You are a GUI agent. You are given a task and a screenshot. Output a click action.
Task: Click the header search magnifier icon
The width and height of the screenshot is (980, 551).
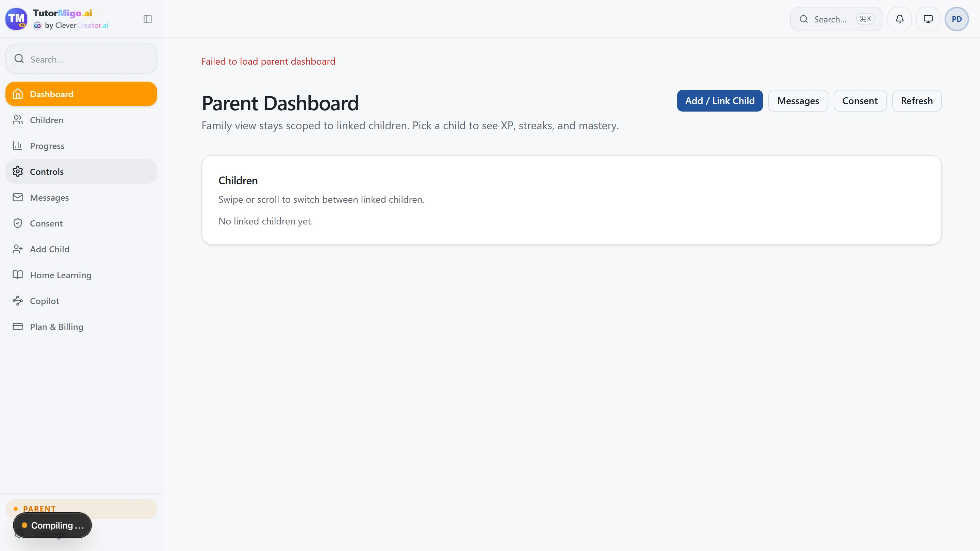click(803, 19)
